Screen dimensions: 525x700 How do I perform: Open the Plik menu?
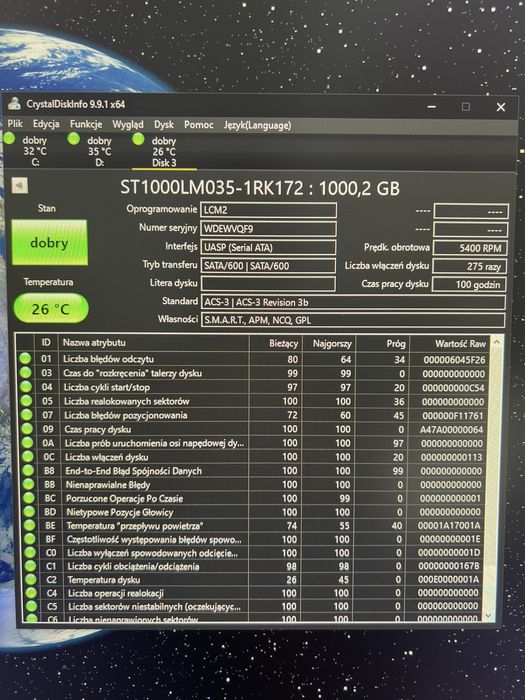15,124
